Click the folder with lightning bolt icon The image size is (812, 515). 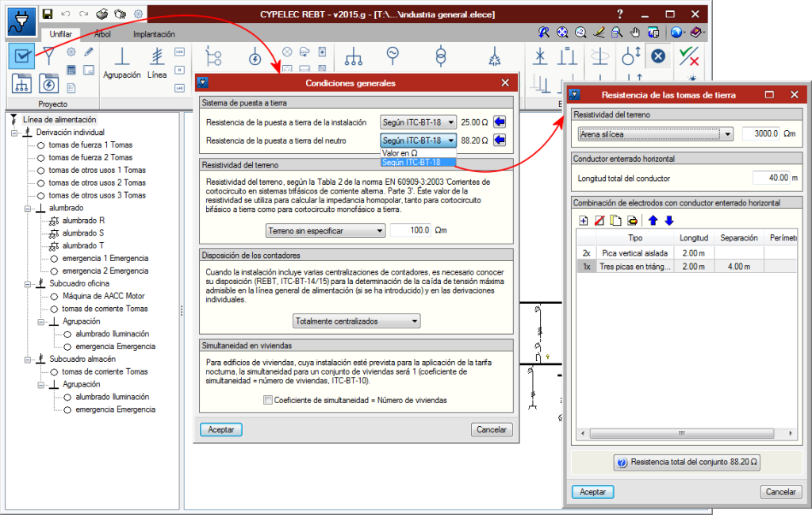[48, 83]
